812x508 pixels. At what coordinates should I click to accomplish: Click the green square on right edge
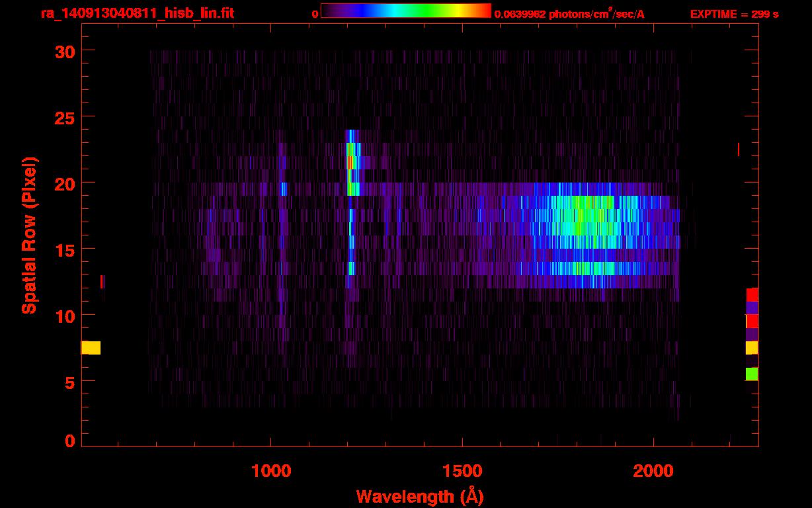[752, 374]
